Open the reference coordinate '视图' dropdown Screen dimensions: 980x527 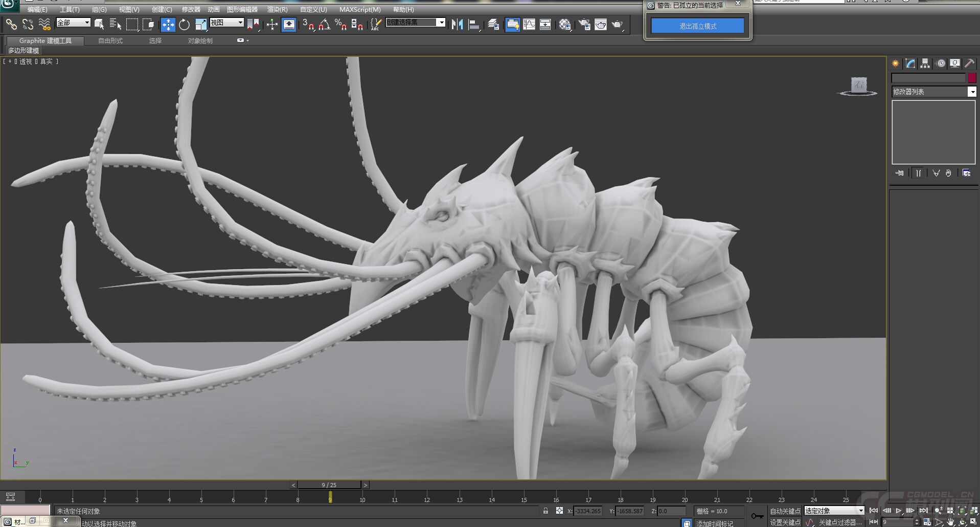226,23
